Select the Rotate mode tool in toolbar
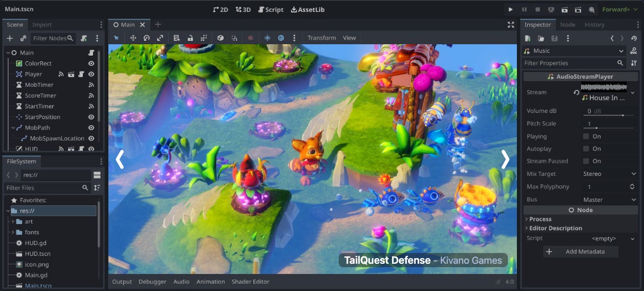This screenshot has height=291, width=644. pos(147,38)
